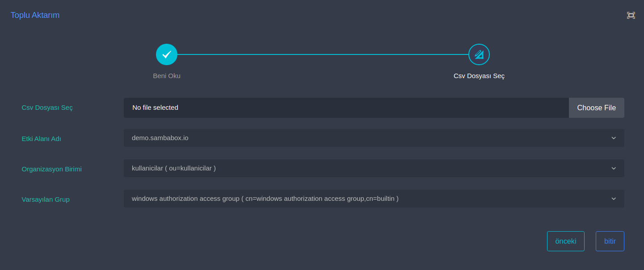Image resolution: width=644 pixels, height=270 pixels.
Task: Click the Etki Alanı Adı field label
Action: point(41,139)
